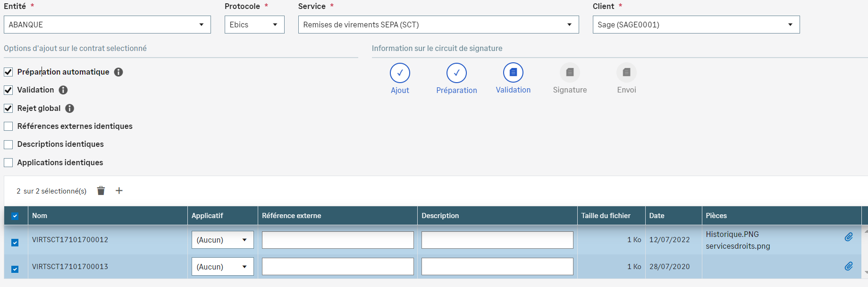Viewport: 868px width, 287px height.
Task: Open the Service dropdown for SEPA remises
Action: [x=438, y=25]
